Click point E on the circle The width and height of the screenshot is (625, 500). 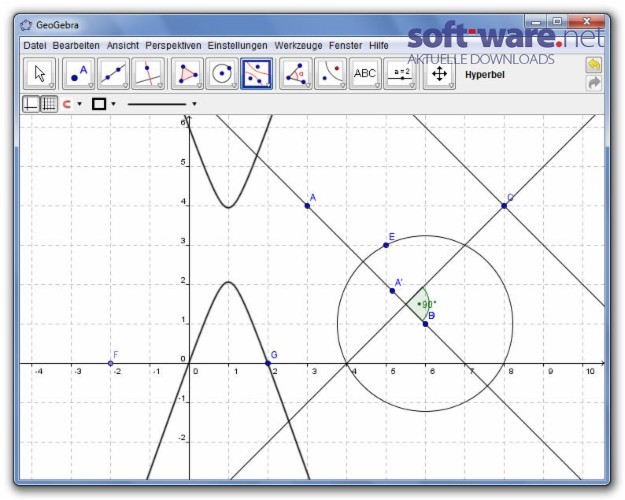[386, 245]
